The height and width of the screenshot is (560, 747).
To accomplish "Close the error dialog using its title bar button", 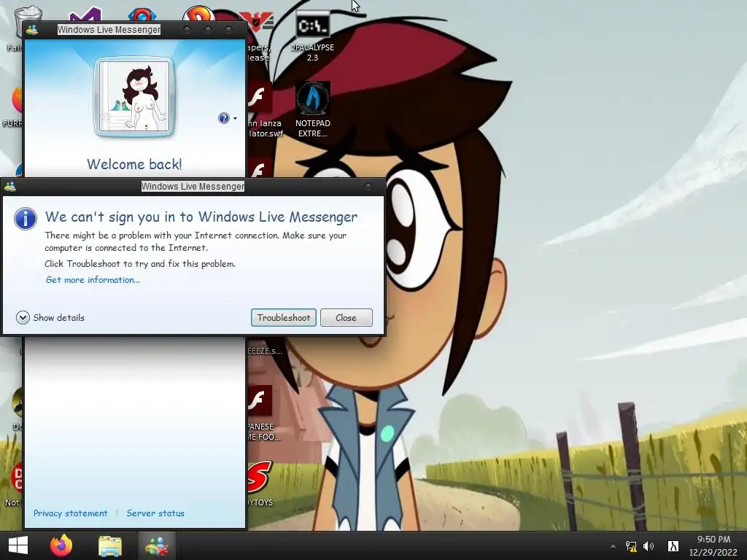I will pos(368,186).
